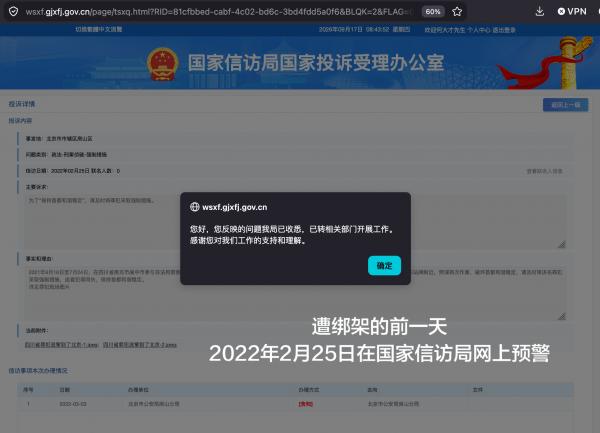Viewport: 600px width, 433px height.
Task: Click the dialog message starting 您好，您反映的问题
Action: [292, 235]
